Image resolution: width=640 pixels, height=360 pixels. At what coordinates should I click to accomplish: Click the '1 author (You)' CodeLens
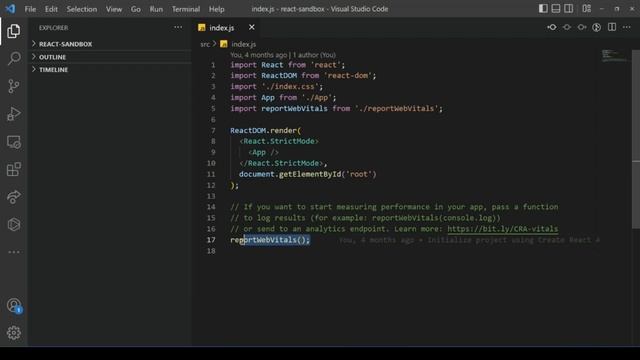(x=314, y=55)
